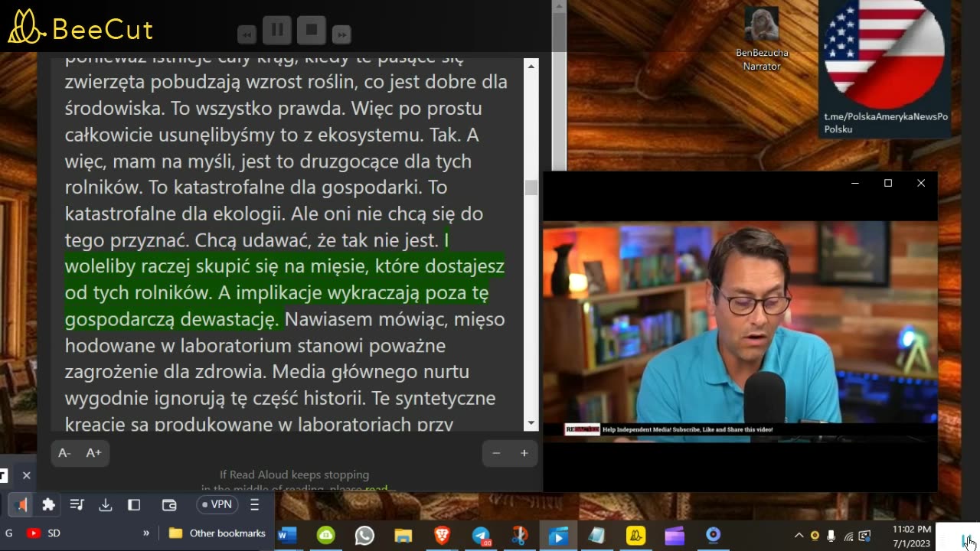The width and height of the screenshot is (980, 551).
Task: Click the green 'read' link
Action: click(x=377, y=488)
